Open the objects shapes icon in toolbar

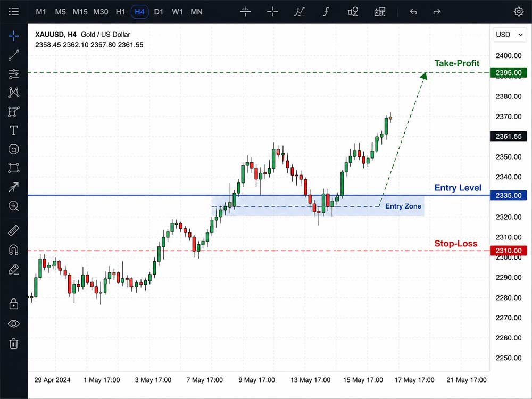point(353,12)
